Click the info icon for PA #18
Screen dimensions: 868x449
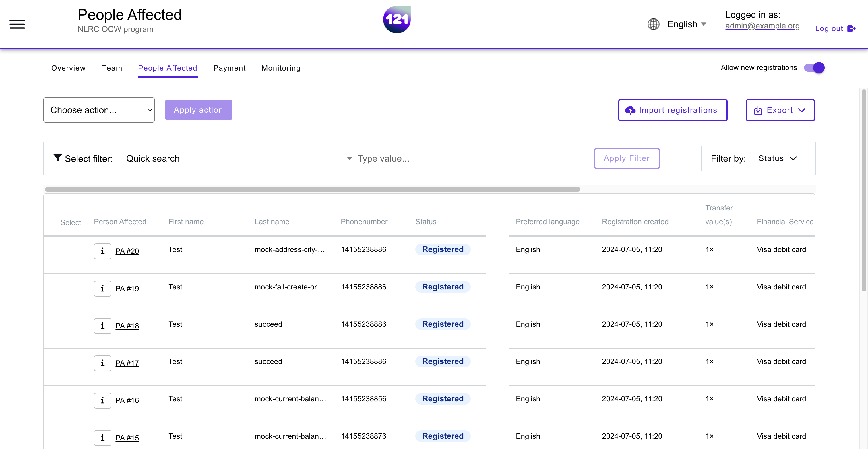pyautogui.click(x=102, y=325)
